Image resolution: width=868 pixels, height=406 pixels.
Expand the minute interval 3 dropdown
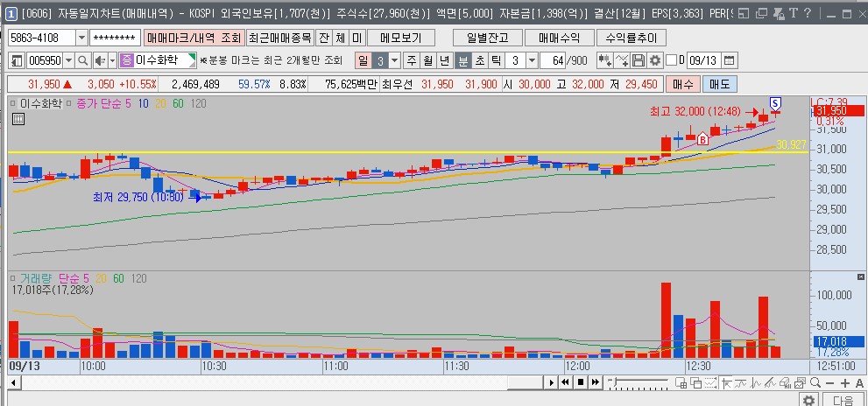(532, 60)
